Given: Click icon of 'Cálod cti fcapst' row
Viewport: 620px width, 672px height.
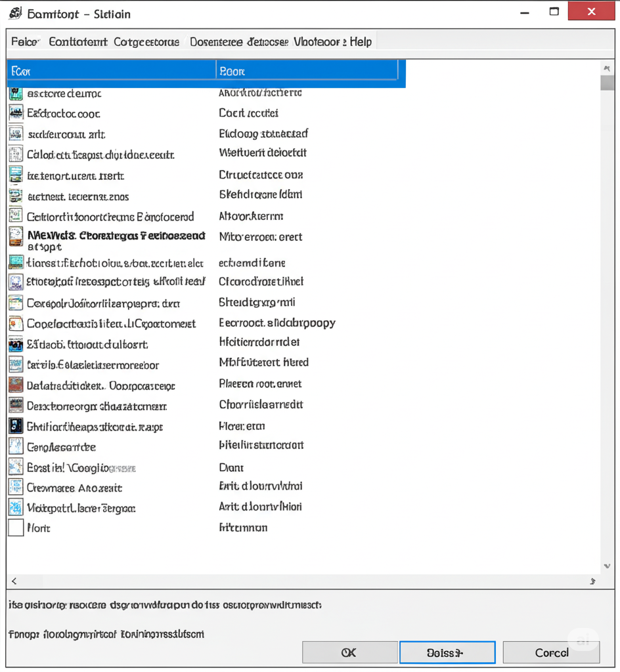Looking at the screenshot, I should 16,154.
